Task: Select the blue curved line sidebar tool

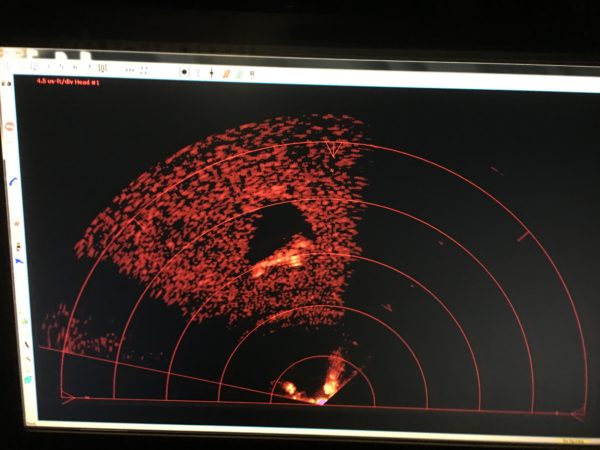Action: pos(13,181)
